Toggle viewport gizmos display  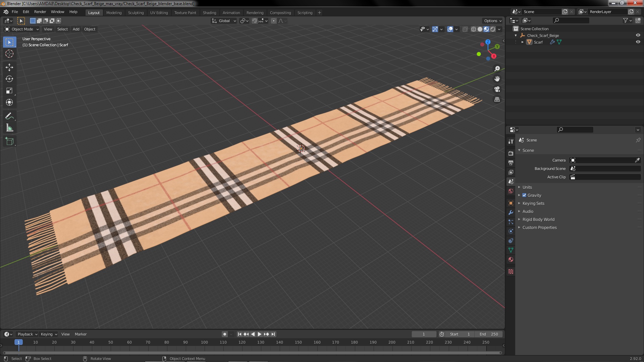pyautogui.click(x=435, y=29)
